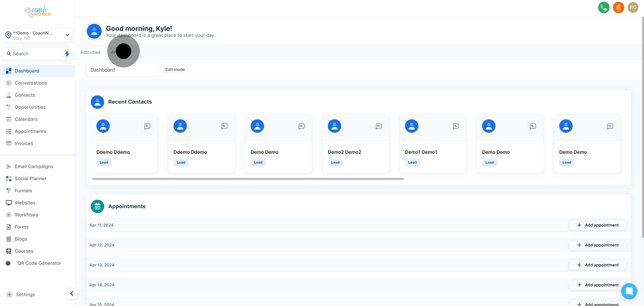Screen dimensions: 644x306
Task: Open the Dashboard selector dropdown
Action: click(x=123, y=70)
